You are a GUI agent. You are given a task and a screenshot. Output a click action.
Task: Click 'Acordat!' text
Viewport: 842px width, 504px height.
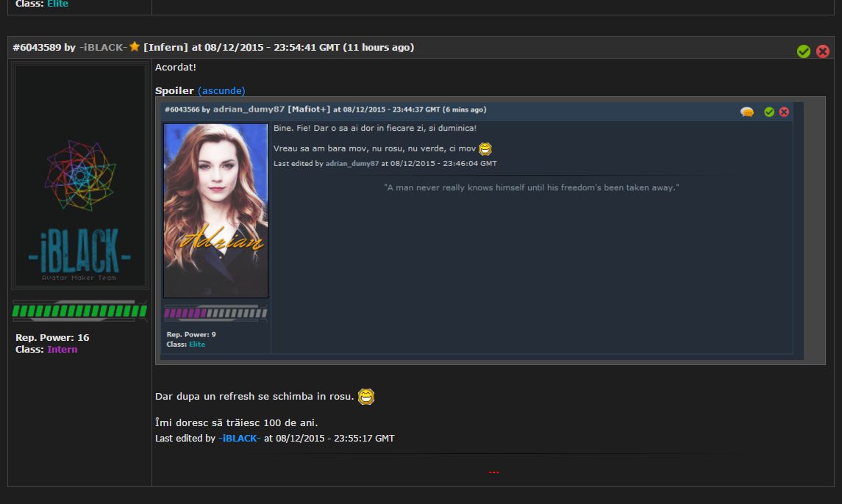pyautogui.click(x=176, y=67)
